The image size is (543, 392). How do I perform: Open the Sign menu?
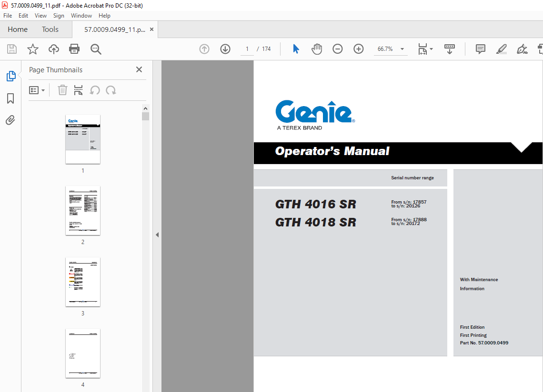pos(59,16)
